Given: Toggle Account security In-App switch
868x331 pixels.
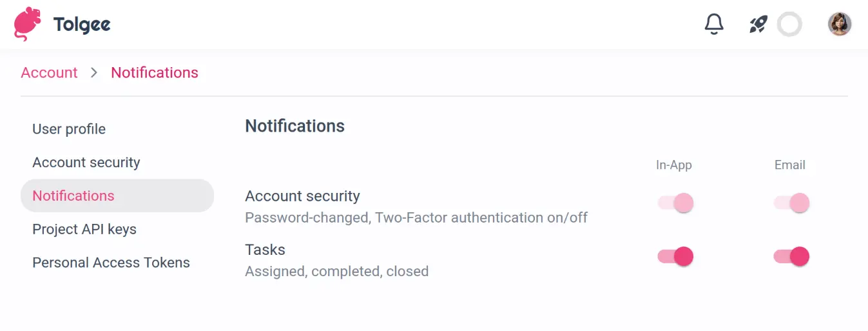Looking at the screenshot, I should pos(675,203).
